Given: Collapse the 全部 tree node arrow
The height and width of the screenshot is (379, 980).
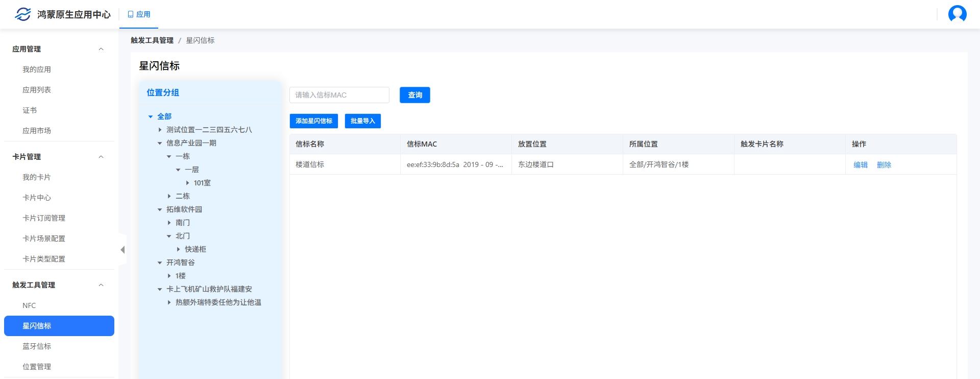Looking at the screenshot, I should 151,117.
